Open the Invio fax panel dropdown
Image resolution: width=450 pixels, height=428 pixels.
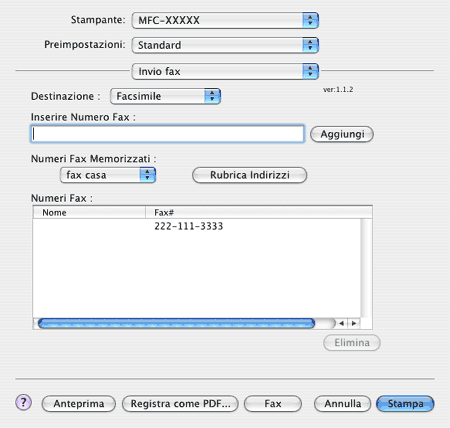tap(225, 71)
